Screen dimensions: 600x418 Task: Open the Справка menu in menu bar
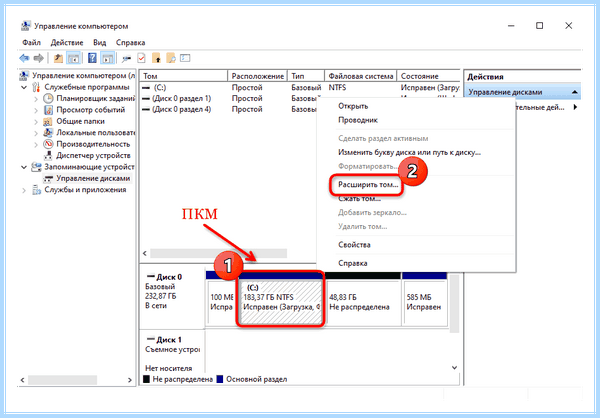coord(130,42)
